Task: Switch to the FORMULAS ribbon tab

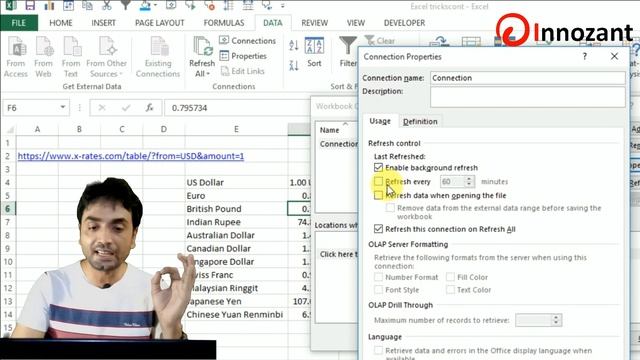Action: point(224,23)
